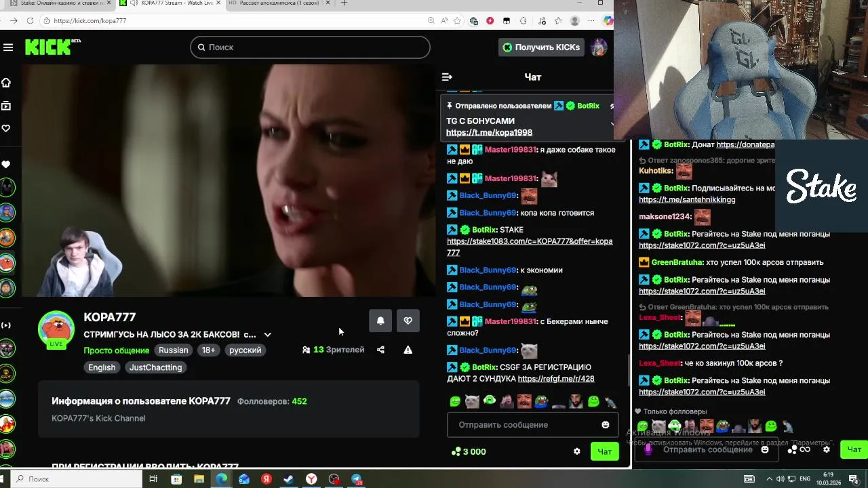
Task: Click the 3 000 channel points counter
Action: 468,451
